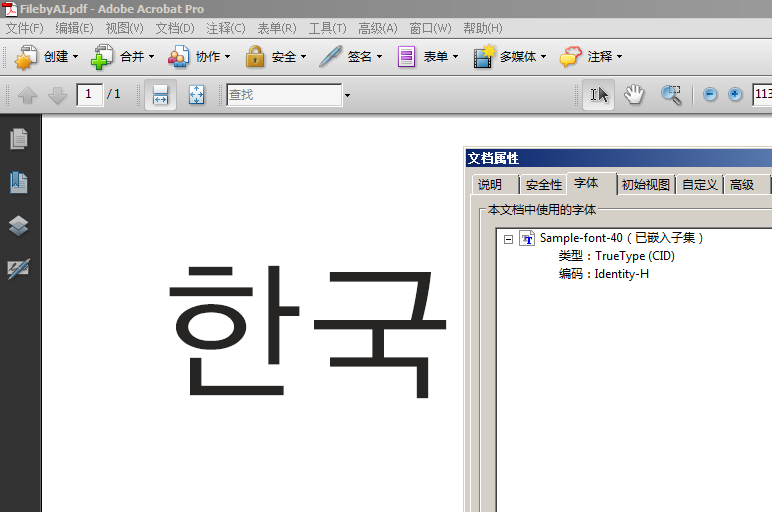The image size is (772, 512).
Task: Toggle fit one full page view
Action: [196, 95]
